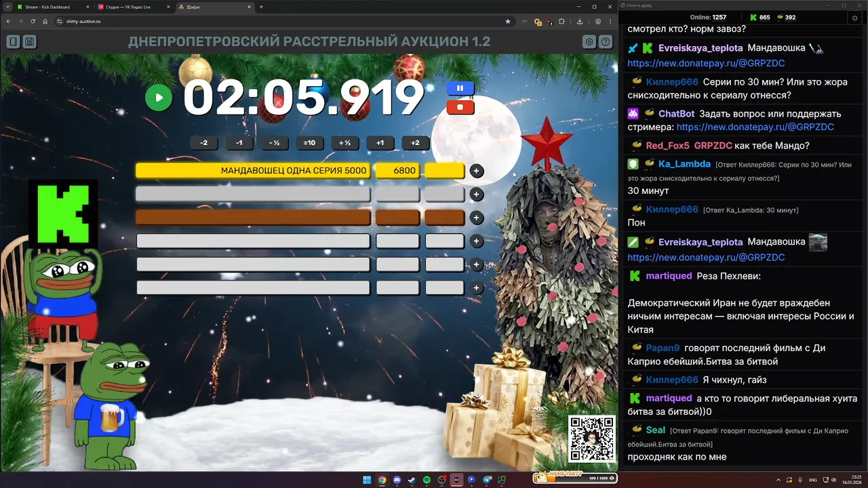
Task: Subtract one minute with the -1 button
Action: pyautogui.click(x=239, y=143)
